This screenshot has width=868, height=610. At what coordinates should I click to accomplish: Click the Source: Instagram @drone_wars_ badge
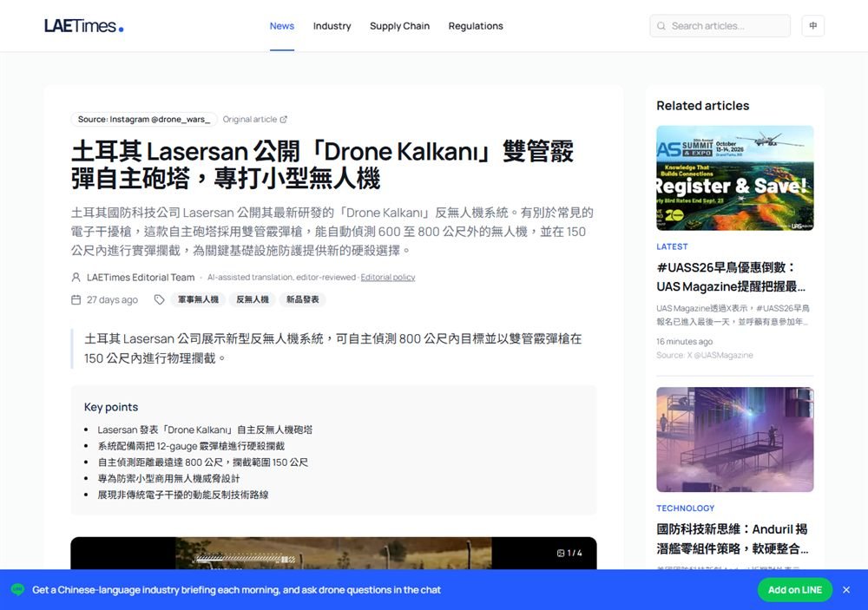click(x=144, y=120)
